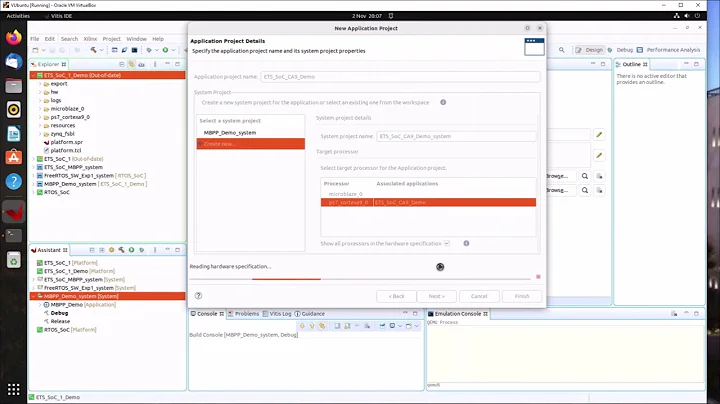Click the Next > button
720x404 pixels.
point(437,296)
